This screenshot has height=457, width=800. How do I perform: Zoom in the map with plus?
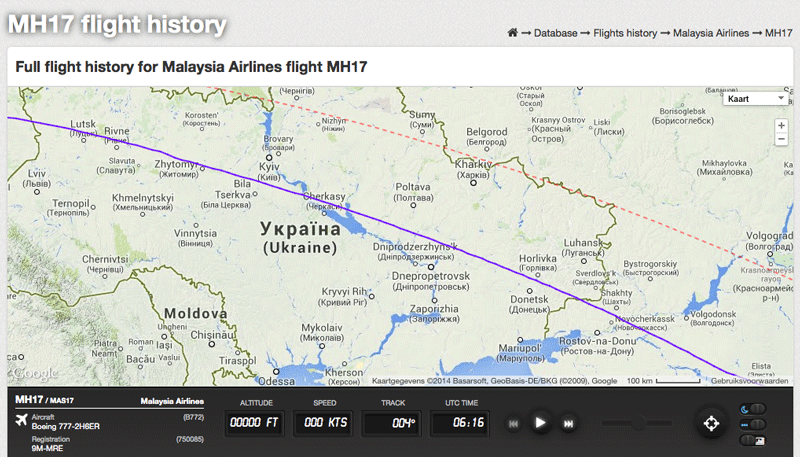(x=781, y=125)
